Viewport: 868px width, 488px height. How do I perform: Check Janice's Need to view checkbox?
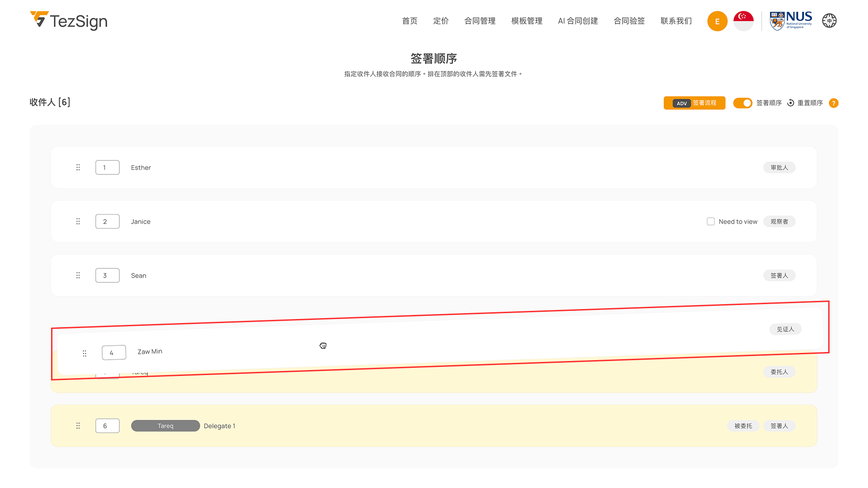coord(711,221)
